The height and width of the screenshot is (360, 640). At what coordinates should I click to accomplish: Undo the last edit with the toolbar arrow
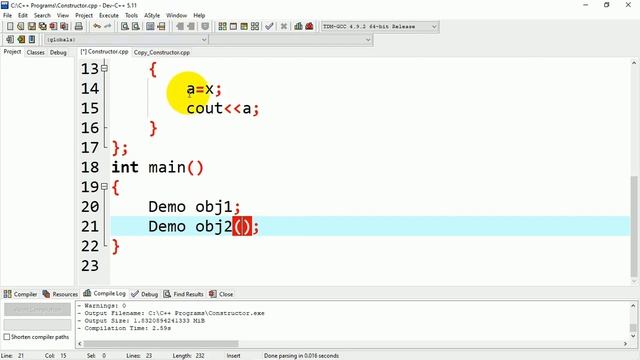(97, 27)
